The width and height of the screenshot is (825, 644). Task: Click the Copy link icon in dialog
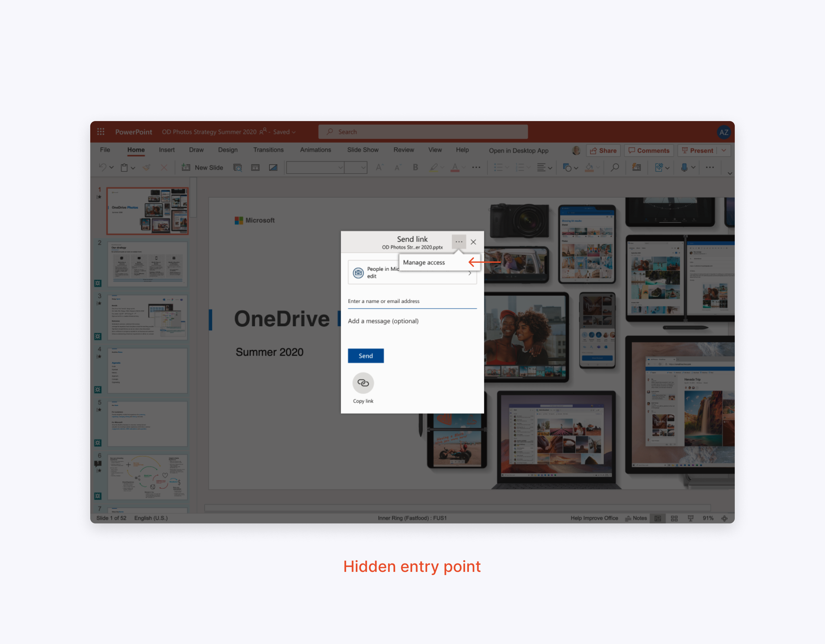click(x=364, y=383)
